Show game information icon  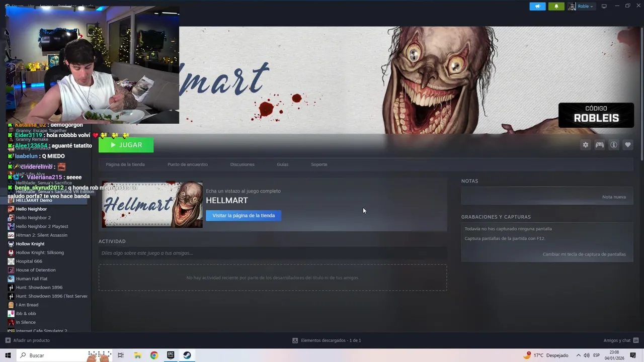(614, 145)
